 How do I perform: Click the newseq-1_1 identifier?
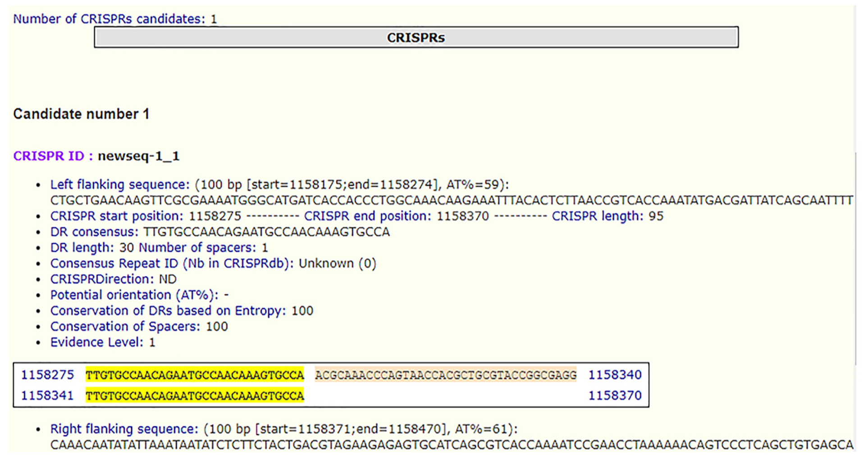click(x=138, y=156)
